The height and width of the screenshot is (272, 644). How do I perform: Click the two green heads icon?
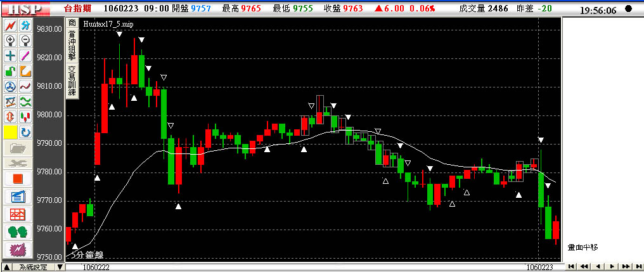click(18, 231)
